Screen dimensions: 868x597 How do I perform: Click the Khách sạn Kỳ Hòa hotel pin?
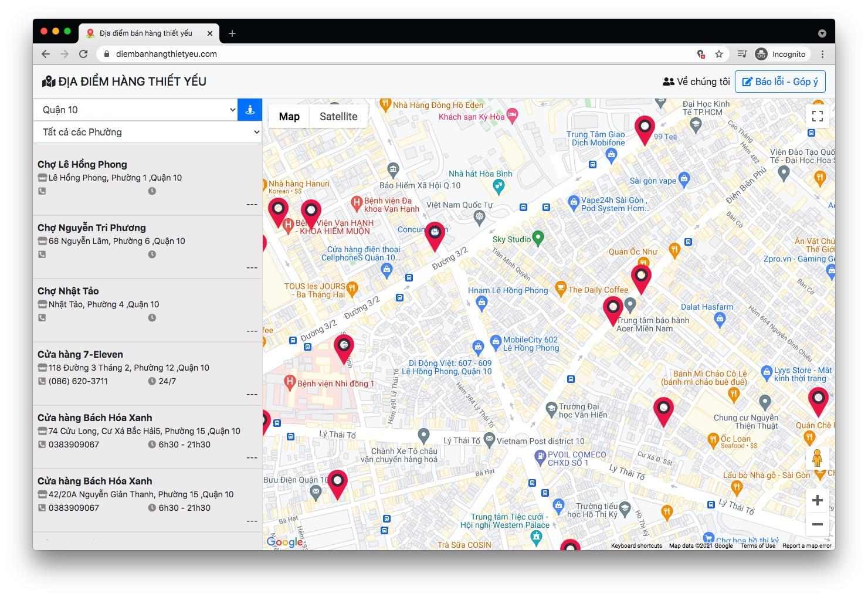(x=512, y=116)
